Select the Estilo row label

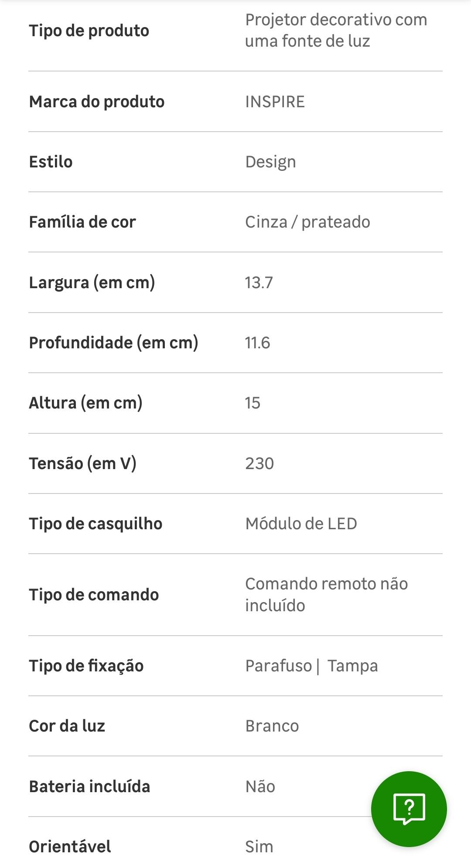tap(51, 162)
